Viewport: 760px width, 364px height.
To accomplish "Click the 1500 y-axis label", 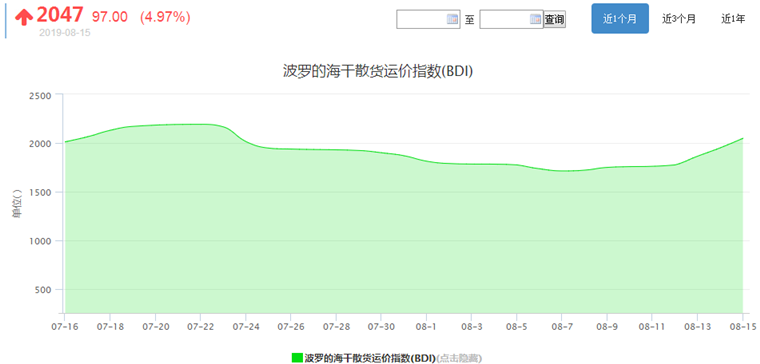I will coord(40,192).
